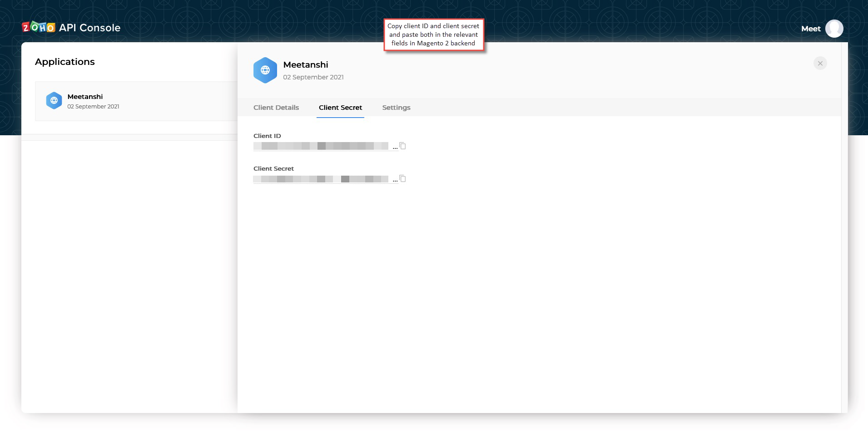Click the Applications heading
The height and width of the screenshot is (433, 868).
click(65, 62)
